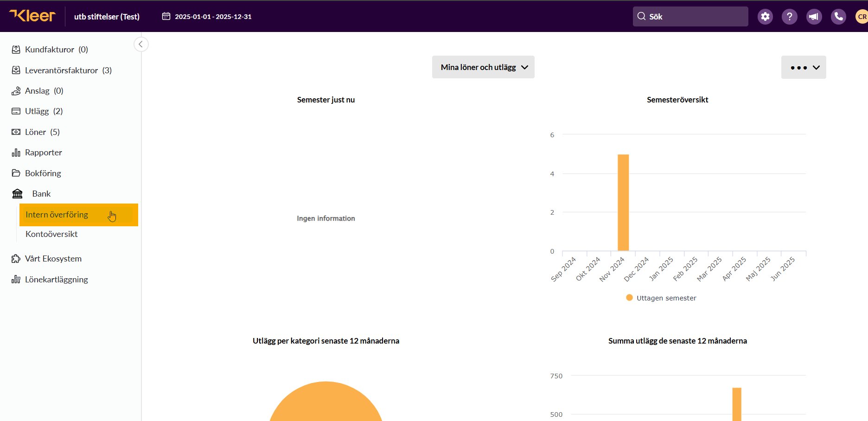Click the Vårt Ekosystem puzzle icon
This screenshot has width=868, height=421.
pos(16,259)
